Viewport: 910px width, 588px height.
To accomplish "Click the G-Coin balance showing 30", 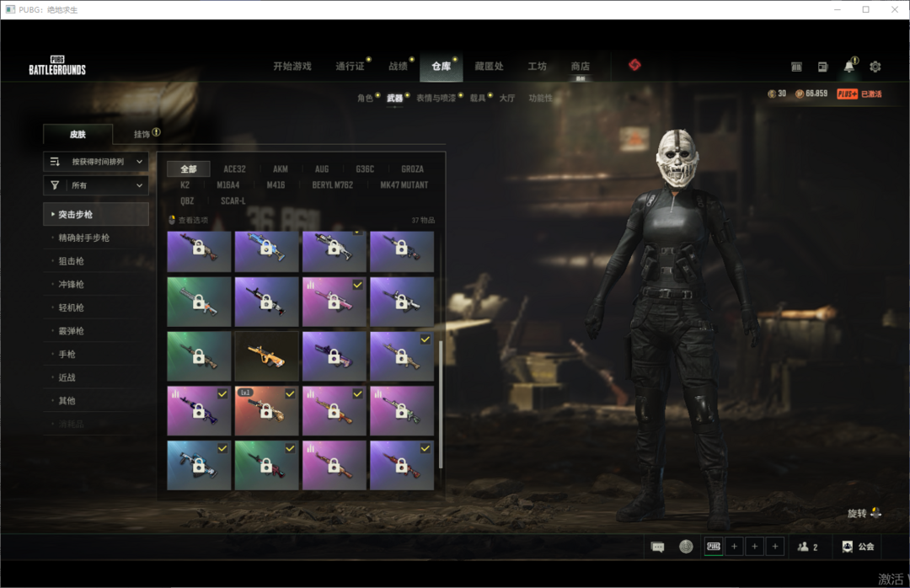I will pyautogui.click(x=777, y=94).
